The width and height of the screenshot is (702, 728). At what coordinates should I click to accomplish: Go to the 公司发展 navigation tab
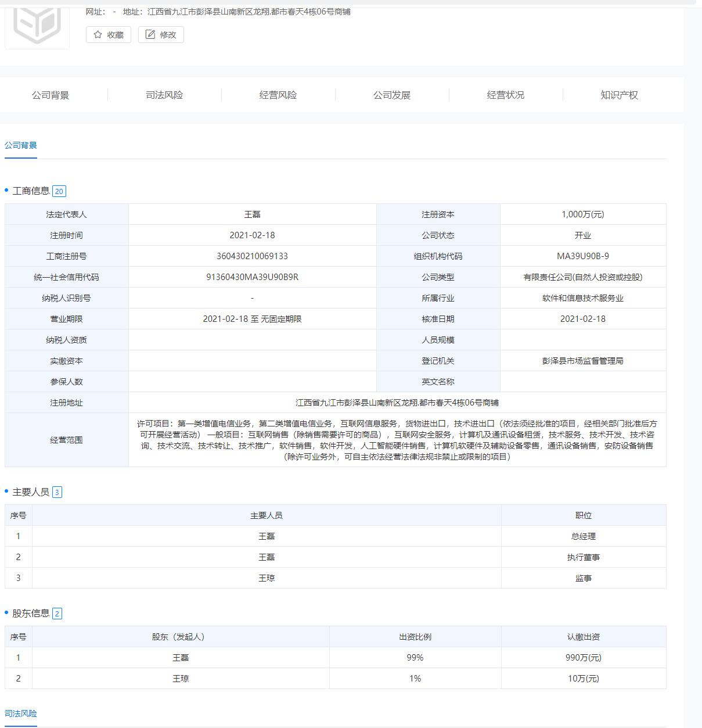click(392, 95)
